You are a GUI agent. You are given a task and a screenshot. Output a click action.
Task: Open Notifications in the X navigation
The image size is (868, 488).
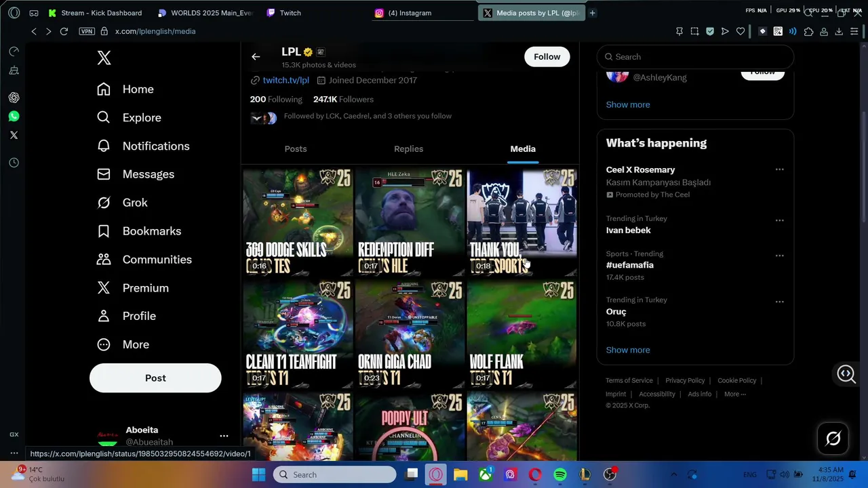point(143,146)
